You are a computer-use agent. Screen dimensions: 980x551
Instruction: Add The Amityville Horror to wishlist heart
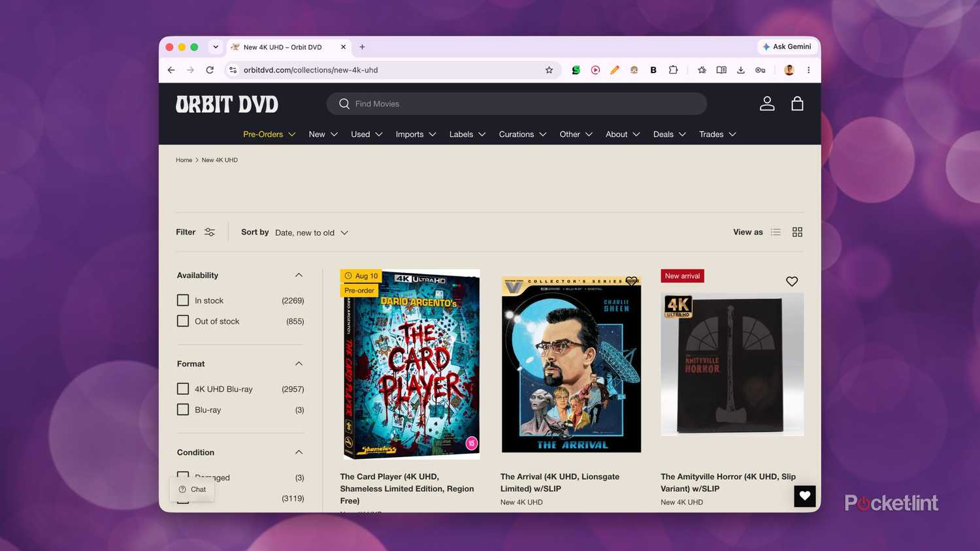792,281
